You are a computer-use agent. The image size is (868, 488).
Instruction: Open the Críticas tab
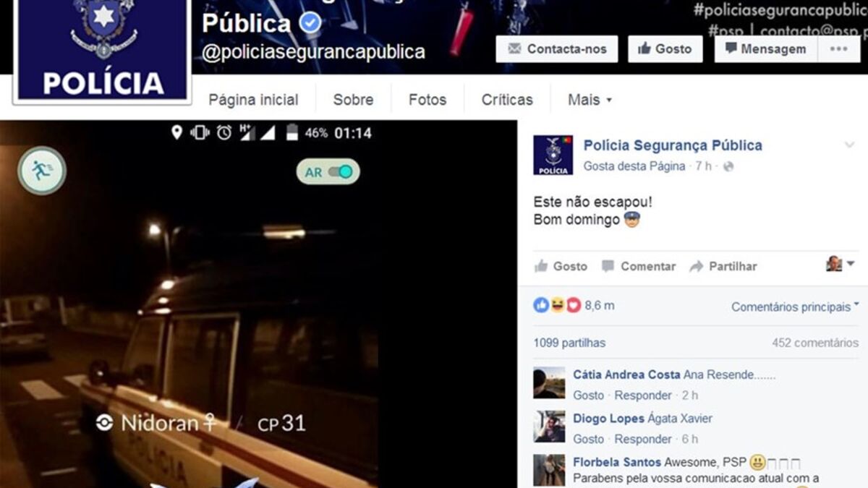[x=507, y=100]
